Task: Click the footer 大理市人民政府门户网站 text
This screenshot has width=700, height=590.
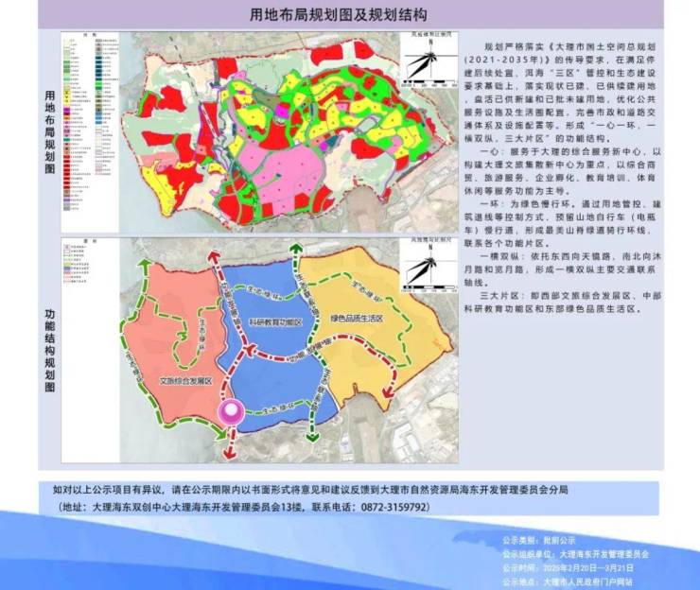Action: click(588, 582)
